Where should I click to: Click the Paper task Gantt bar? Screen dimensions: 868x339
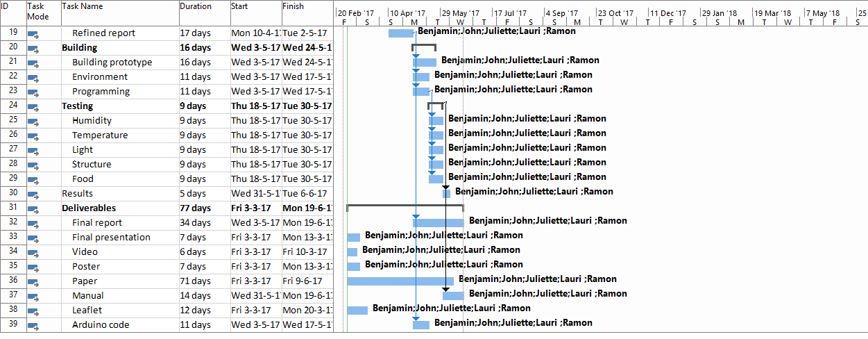click(400, 281)
